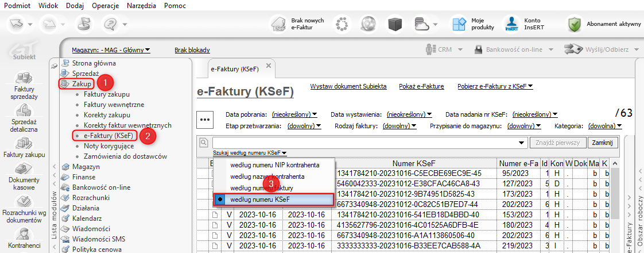The image size is (644, 253).
Task: Open the Widok menu
Action: (48, 6)
